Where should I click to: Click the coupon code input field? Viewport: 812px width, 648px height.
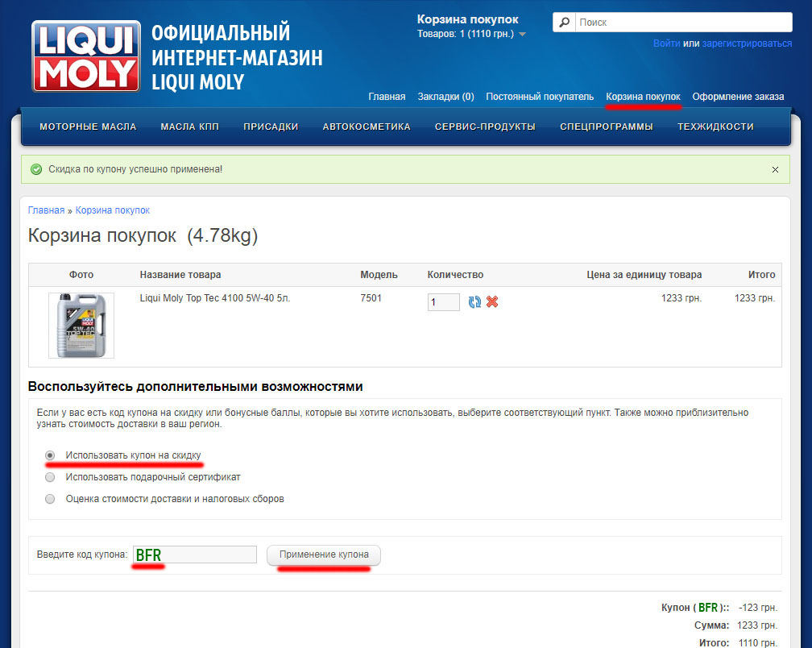coord(195,555)
